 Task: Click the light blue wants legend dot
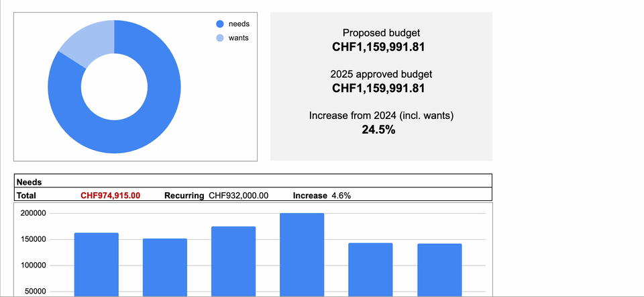click(x=219, y=38)
